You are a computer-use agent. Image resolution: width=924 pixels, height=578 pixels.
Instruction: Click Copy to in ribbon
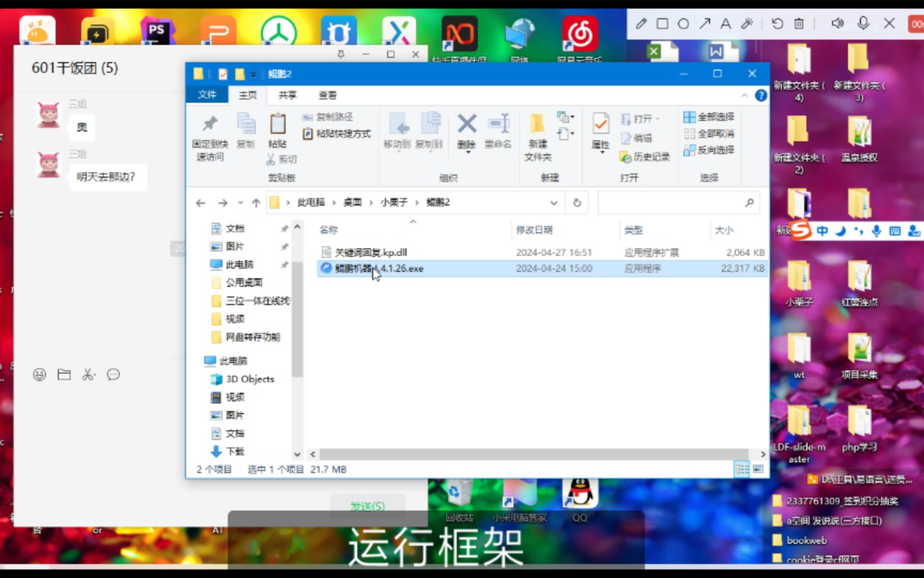click(x=429, y=131)
